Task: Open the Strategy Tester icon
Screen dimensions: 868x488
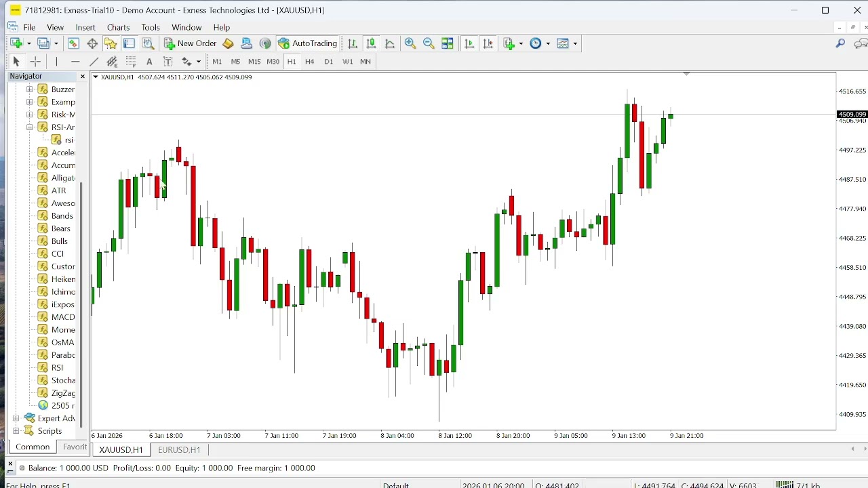Action: (148, 43)
